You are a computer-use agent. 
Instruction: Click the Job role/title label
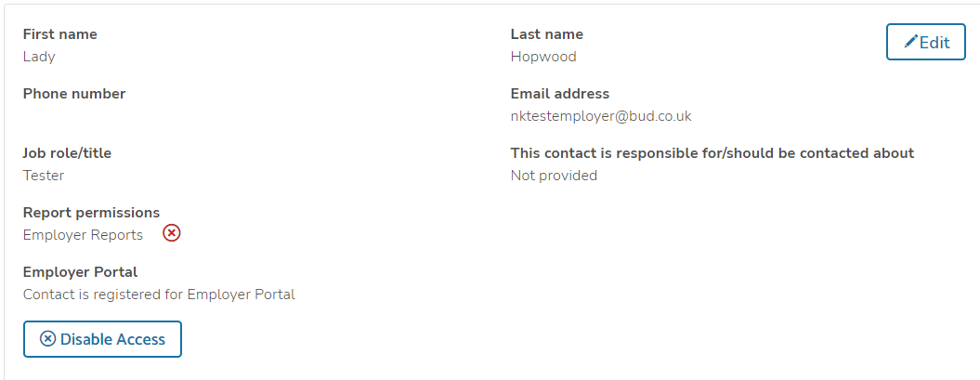[x=68, y=153]
